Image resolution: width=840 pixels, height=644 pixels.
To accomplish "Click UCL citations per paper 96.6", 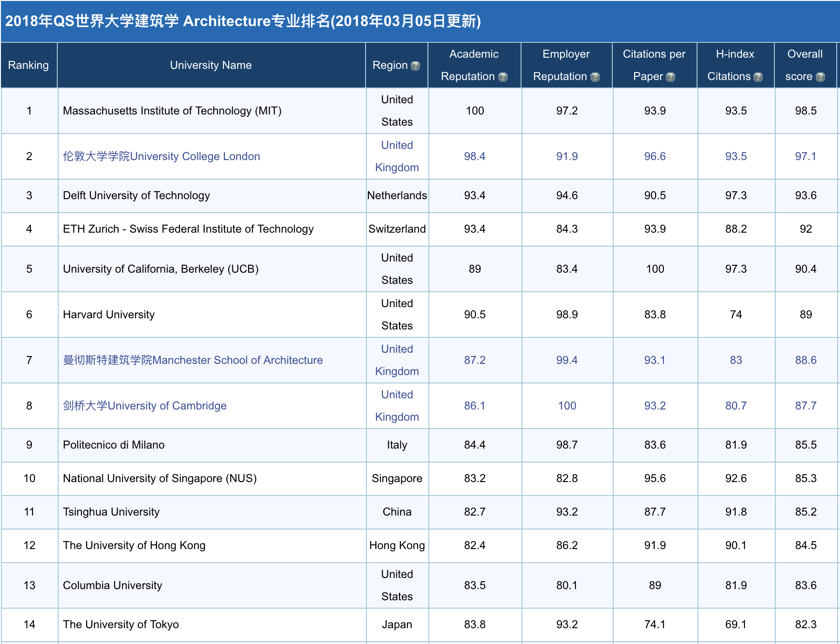I will click(655, 156).
